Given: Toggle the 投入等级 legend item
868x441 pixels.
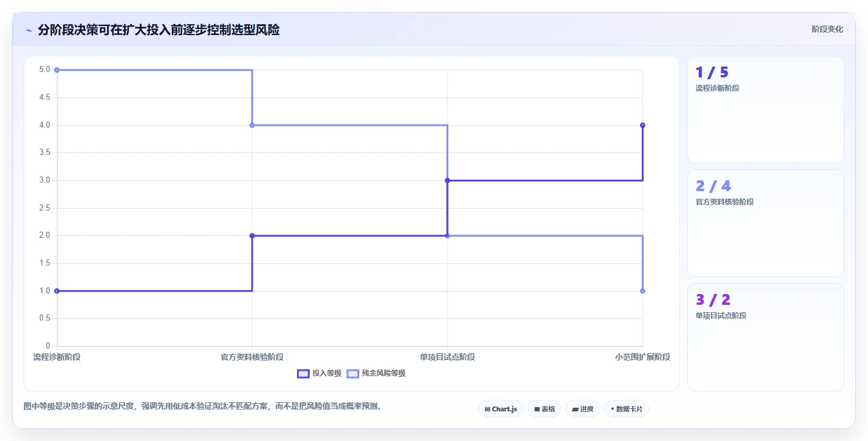Looking at the screenshot, I should click(x=319, y=373).
